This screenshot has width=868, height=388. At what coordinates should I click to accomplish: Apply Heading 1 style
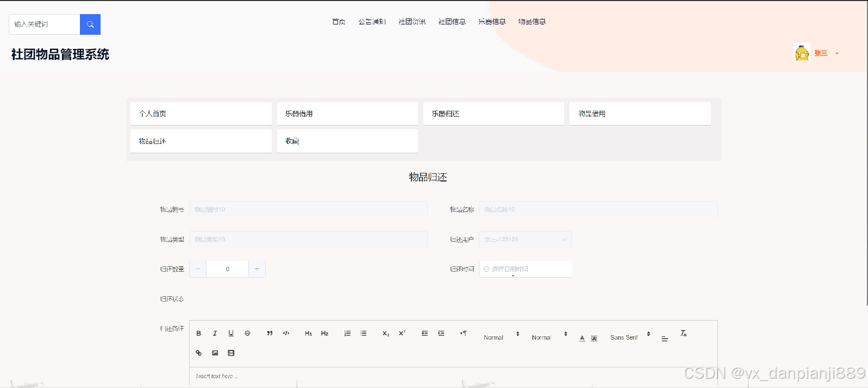pos(308,333)
